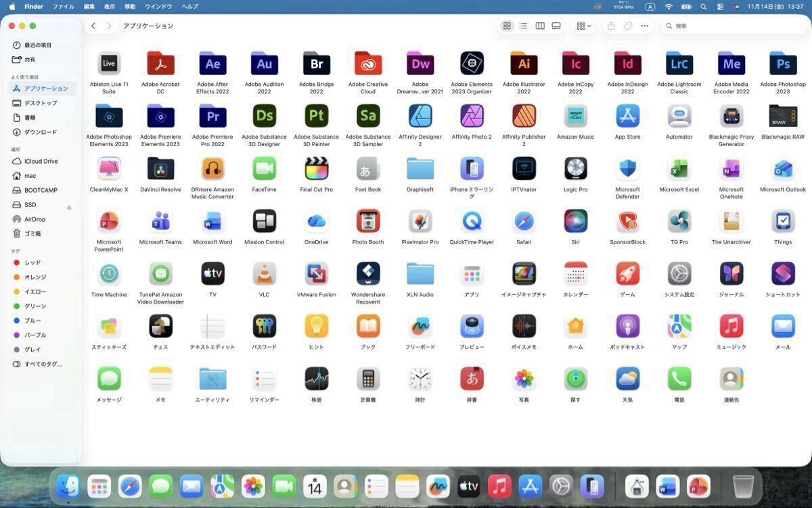Open BOOTCAMP volume in the sidebar
812x508 pixels.
coord(43,190)
